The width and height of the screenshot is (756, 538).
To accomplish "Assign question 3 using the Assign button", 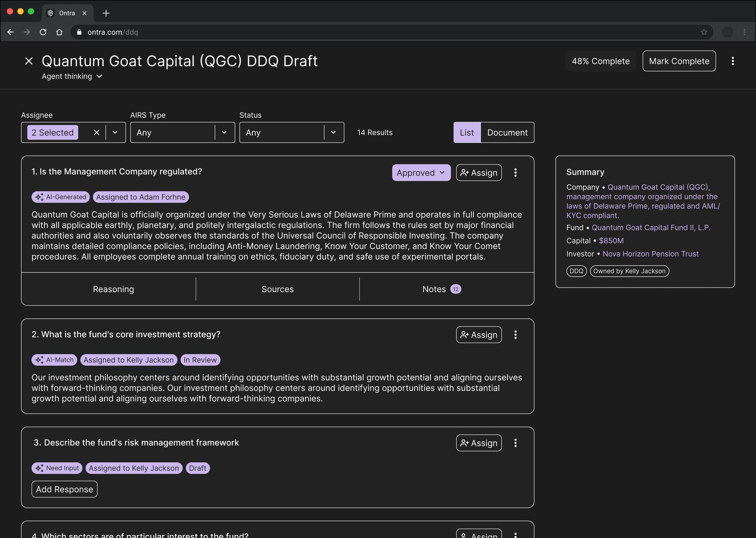I will click(x=479, y=443).
